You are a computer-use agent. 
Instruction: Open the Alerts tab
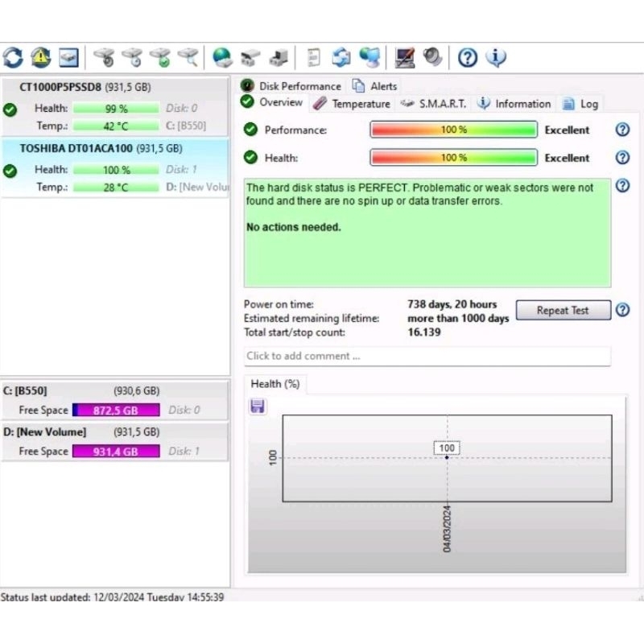pos(374,86)
